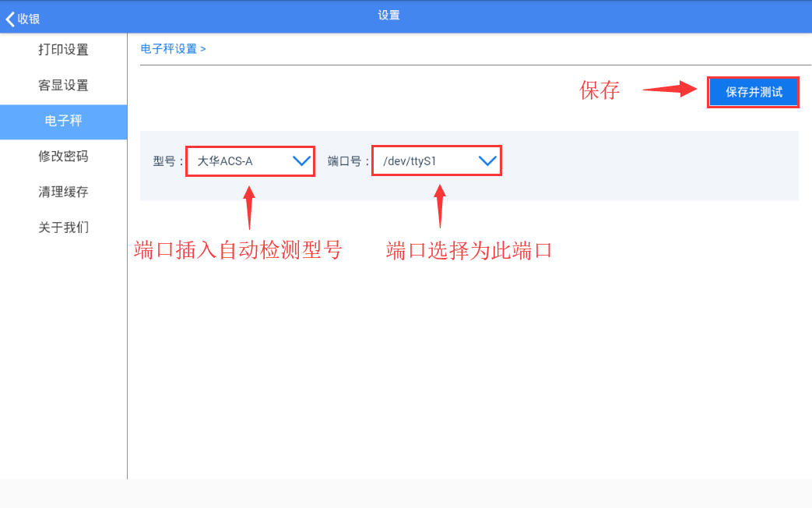
Task: Open the 关于我们 page
Action: [63, 228]
